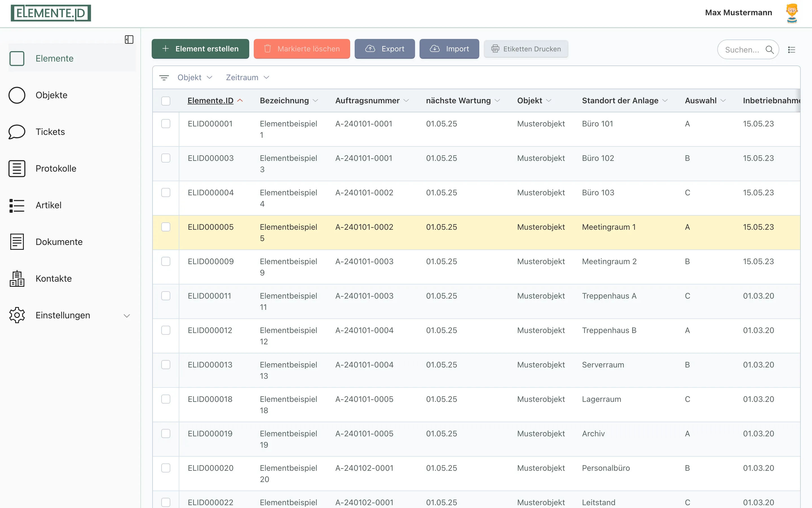Open the Artikel section
This screenshot has width=812, height=508.
72,205
